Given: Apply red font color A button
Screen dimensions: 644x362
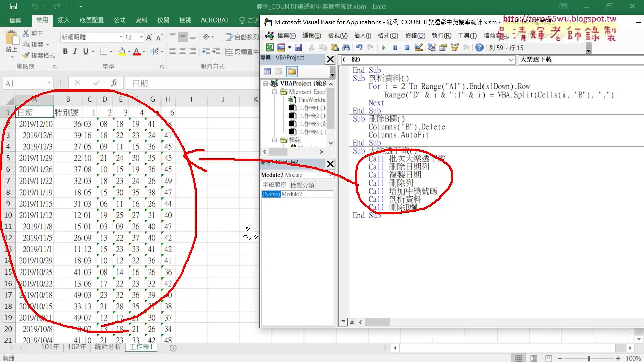Looking at the screenshot, I should tap(137, 51).
